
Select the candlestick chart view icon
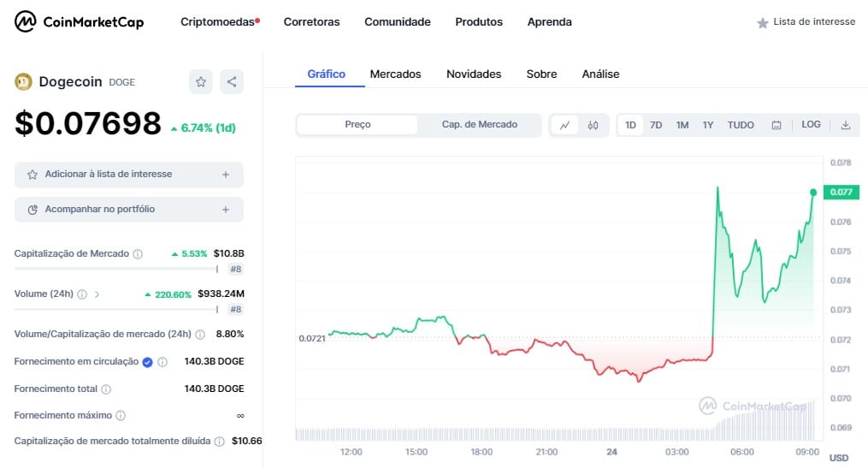(x=593, y=125)
